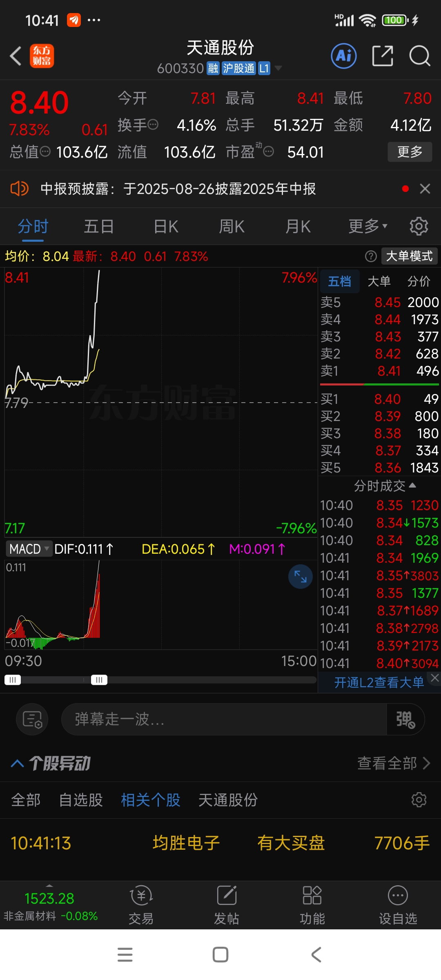Tap the info icon beside 市盈
The height and width of the screenshot is (980, 441).
(x=268, y=152)
